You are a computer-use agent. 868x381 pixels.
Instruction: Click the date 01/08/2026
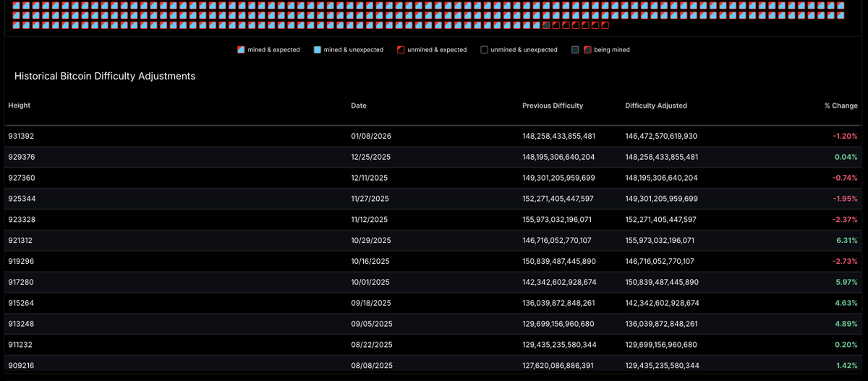point(371,136)
